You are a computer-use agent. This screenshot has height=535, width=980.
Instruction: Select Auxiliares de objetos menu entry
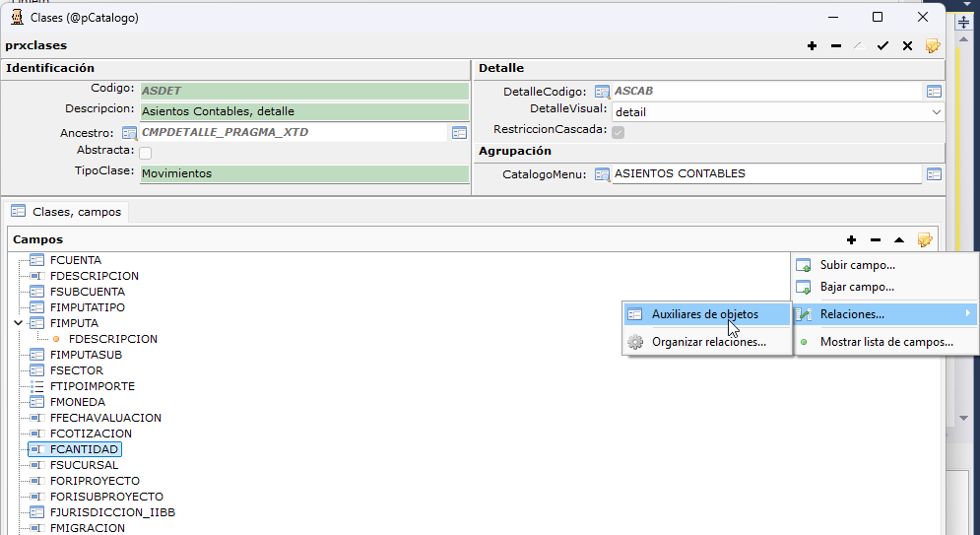pyautogui.click(x=707, y=314)
